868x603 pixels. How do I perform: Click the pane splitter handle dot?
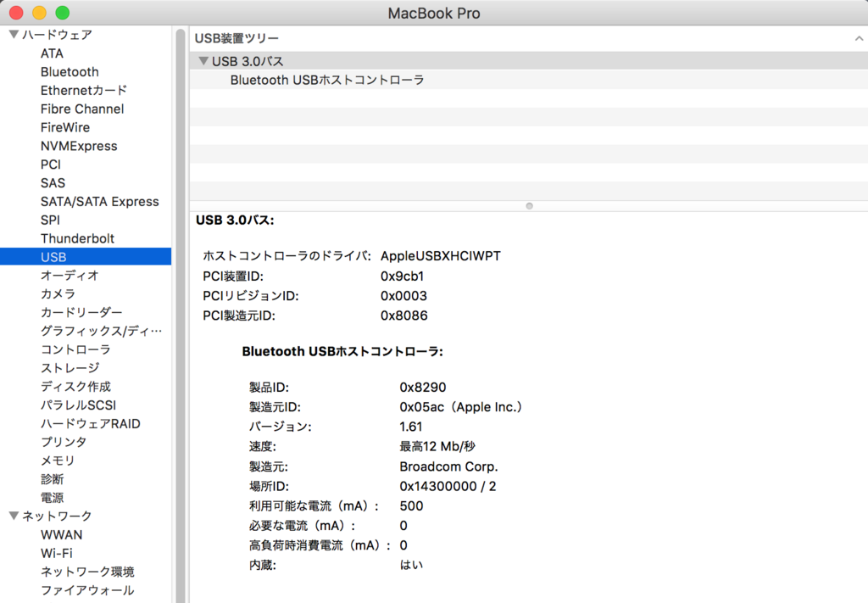point(529,206)
